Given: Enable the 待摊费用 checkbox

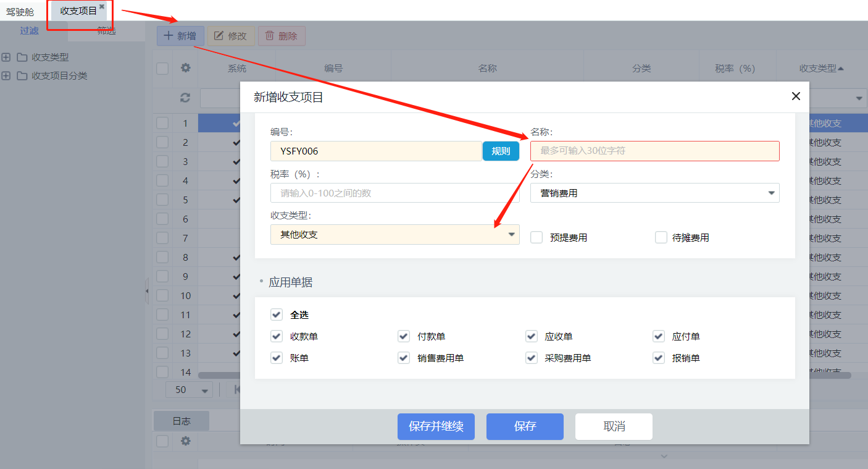Looking at the screenshot, I should 661,237.
